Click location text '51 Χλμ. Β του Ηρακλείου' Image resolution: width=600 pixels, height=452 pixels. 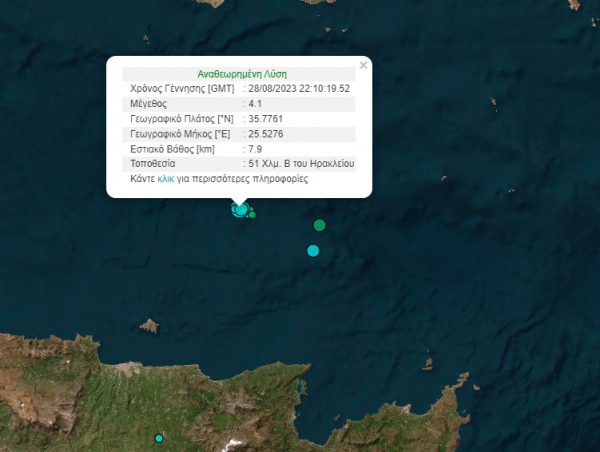302,163
